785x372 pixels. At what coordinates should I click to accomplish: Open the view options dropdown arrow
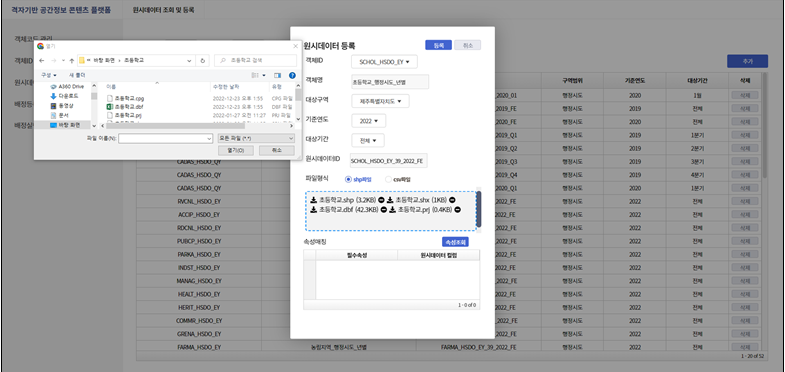[264, 75]
